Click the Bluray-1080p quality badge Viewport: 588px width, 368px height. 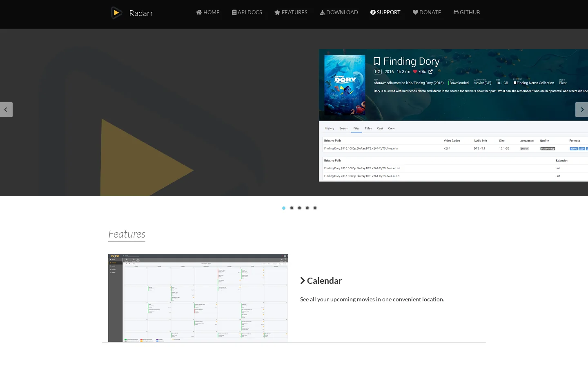[x=548, y=148]
